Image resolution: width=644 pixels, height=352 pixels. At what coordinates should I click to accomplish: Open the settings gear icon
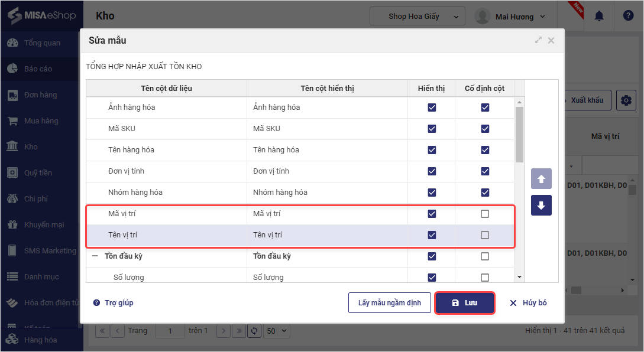[x=626, y=100]
